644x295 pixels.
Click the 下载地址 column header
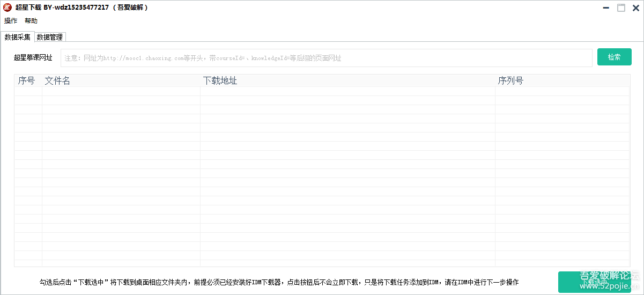(x=348, y=80)
